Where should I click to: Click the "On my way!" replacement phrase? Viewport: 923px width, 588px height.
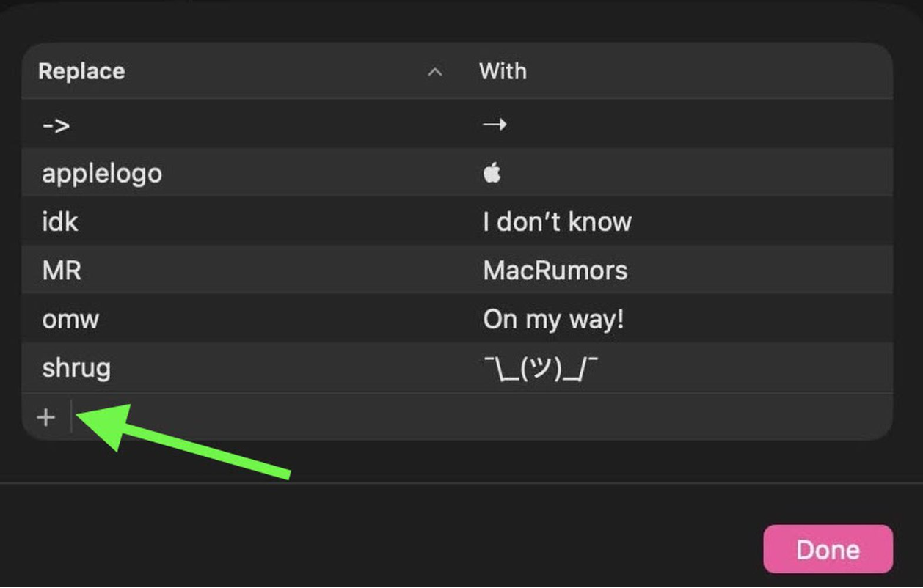pyautogui.click(x=553, y=320)
